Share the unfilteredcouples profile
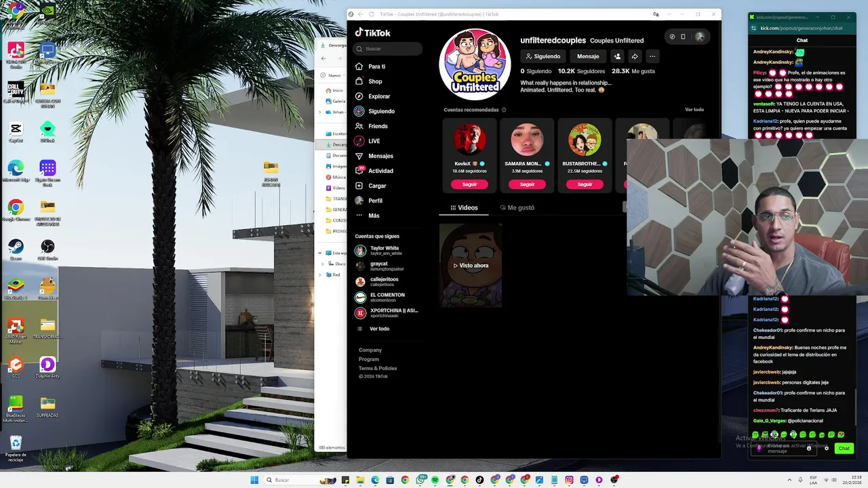The height and width of the screenshot is (488, 868). click(635, 56)
